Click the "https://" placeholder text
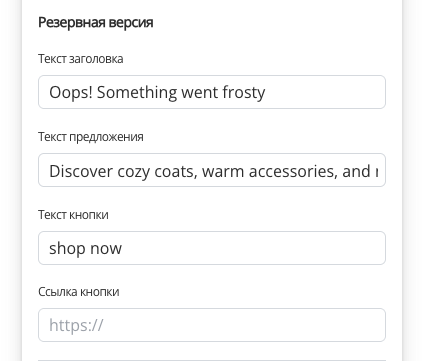This screenshot has width=422, height=361. tap(76, 325)
